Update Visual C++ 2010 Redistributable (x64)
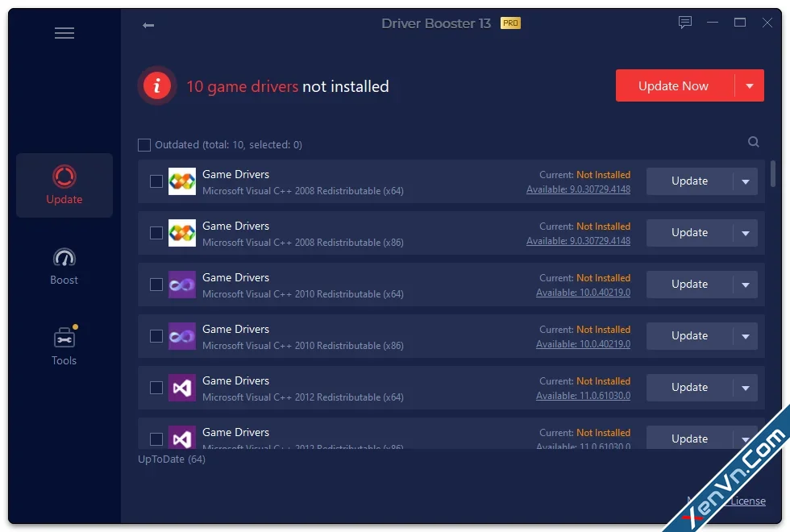 689,285
